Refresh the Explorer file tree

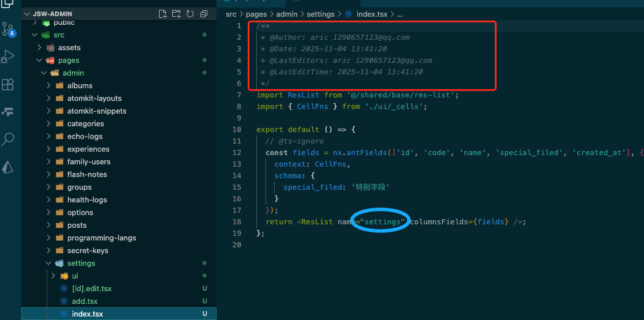190,14
